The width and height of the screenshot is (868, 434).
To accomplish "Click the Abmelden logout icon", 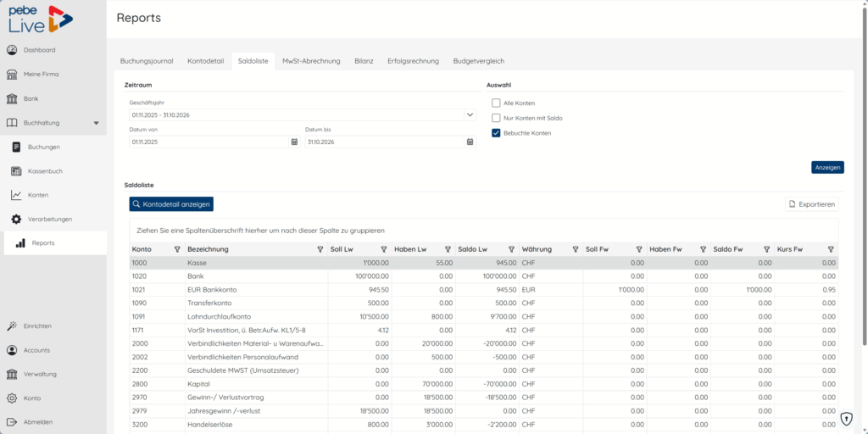I will coord(12,422).
